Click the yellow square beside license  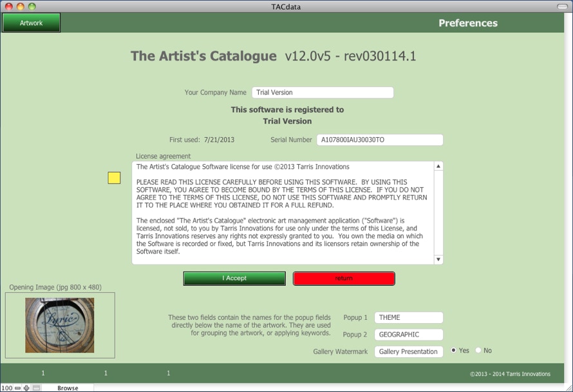pos(114,178)
